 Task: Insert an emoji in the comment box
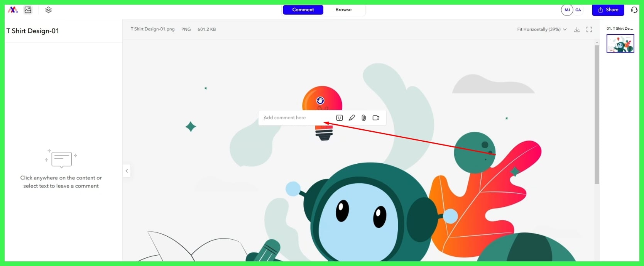coord(340,118)
